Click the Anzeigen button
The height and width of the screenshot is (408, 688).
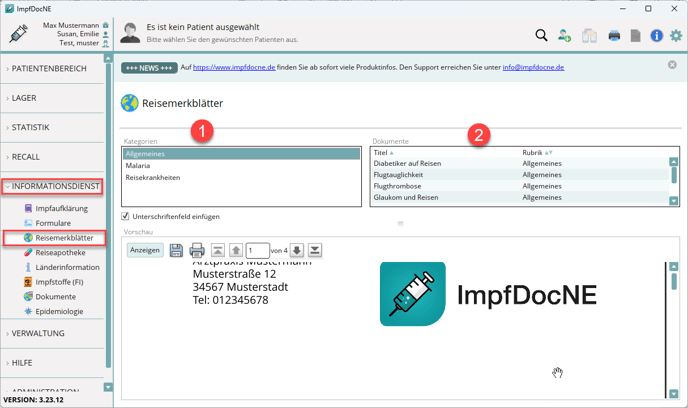(x=145, y=250)
